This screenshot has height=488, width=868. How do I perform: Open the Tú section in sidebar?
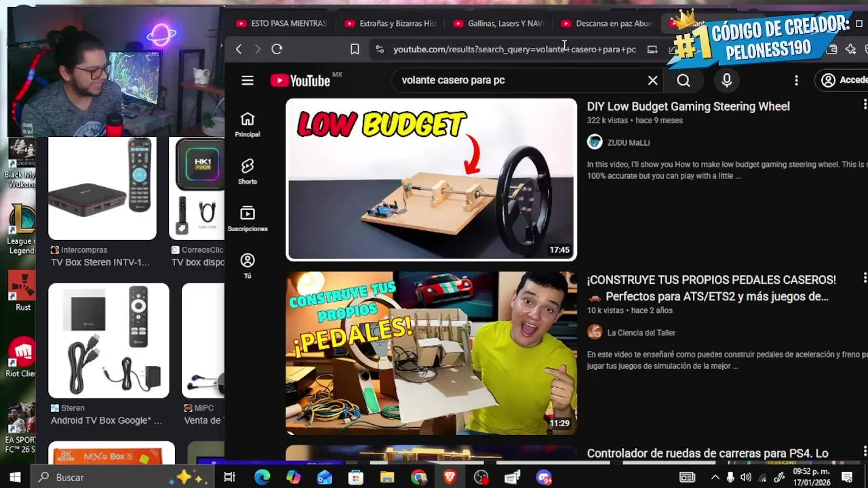248,266
